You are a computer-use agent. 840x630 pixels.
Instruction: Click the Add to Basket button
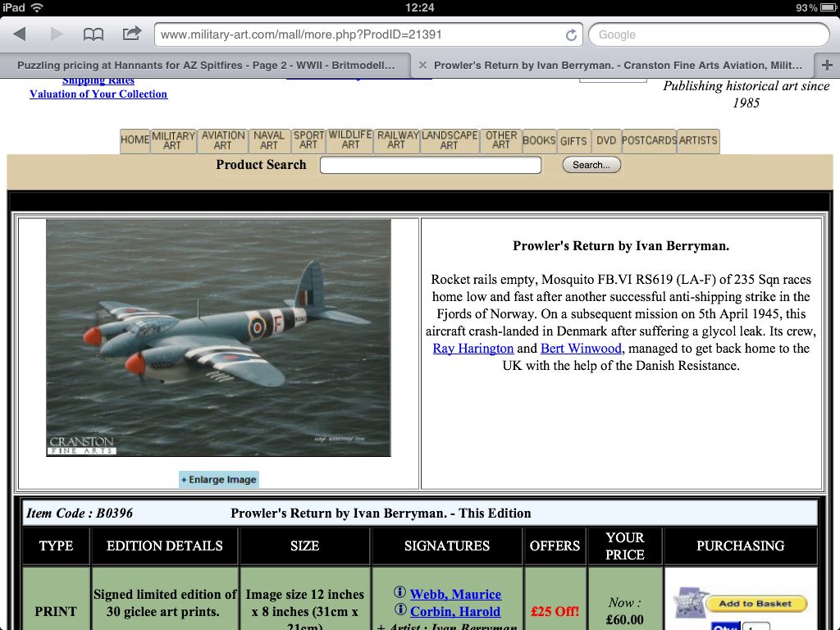(756, 604)
